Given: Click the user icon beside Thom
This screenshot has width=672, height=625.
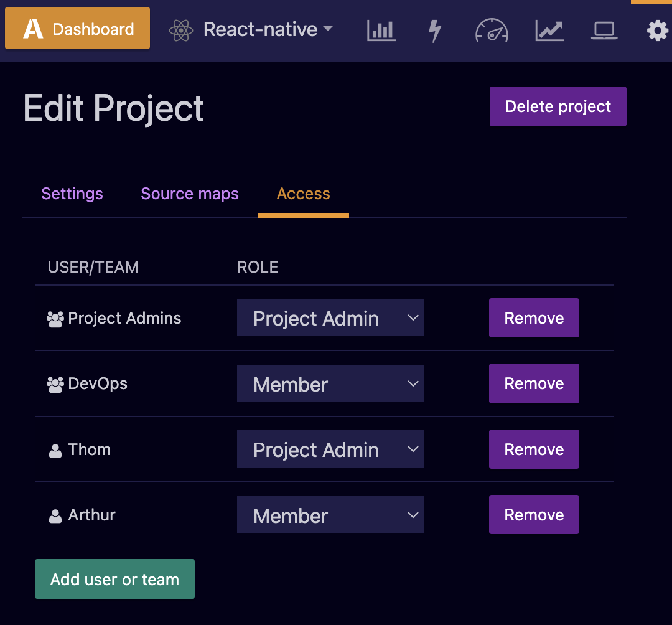Looking at the screenshot, I should (x=55, y=451).
